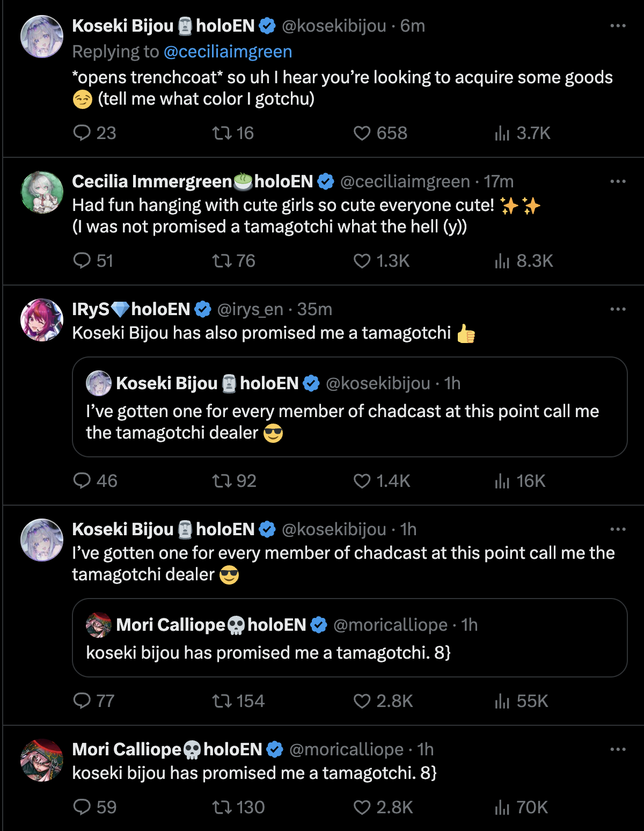Toggle retweet on Bijou's reply with 16 retweets

click(x=232, y=133)
